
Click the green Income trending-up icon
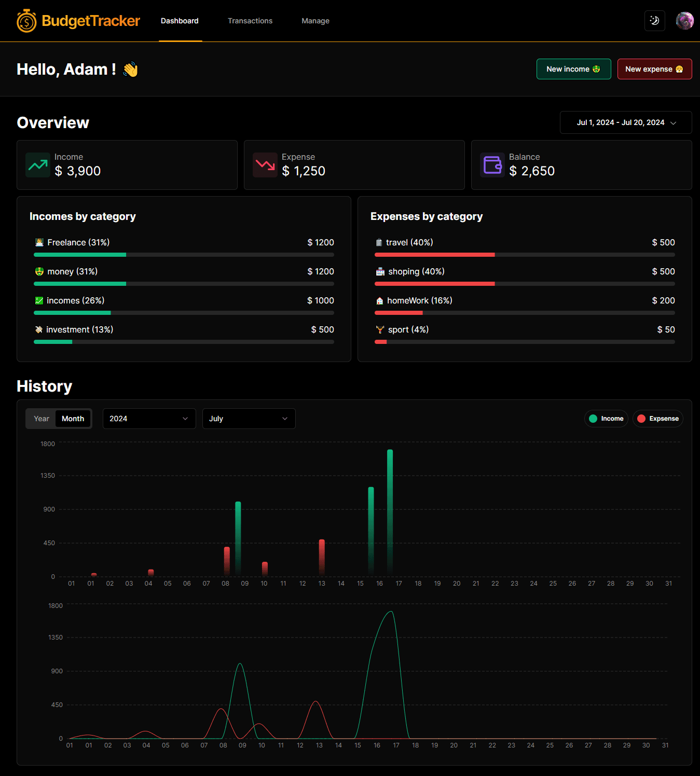coord(38,165)
